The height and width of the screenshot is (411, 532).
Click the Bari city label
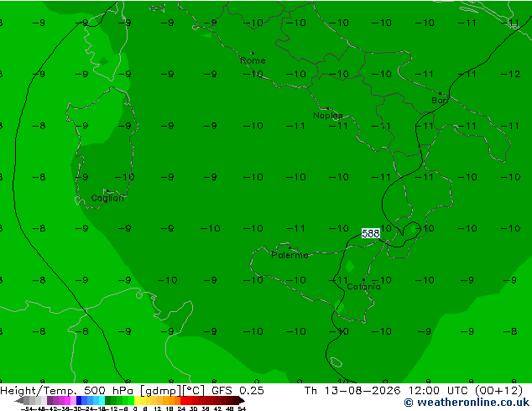[x=440, y=101]
